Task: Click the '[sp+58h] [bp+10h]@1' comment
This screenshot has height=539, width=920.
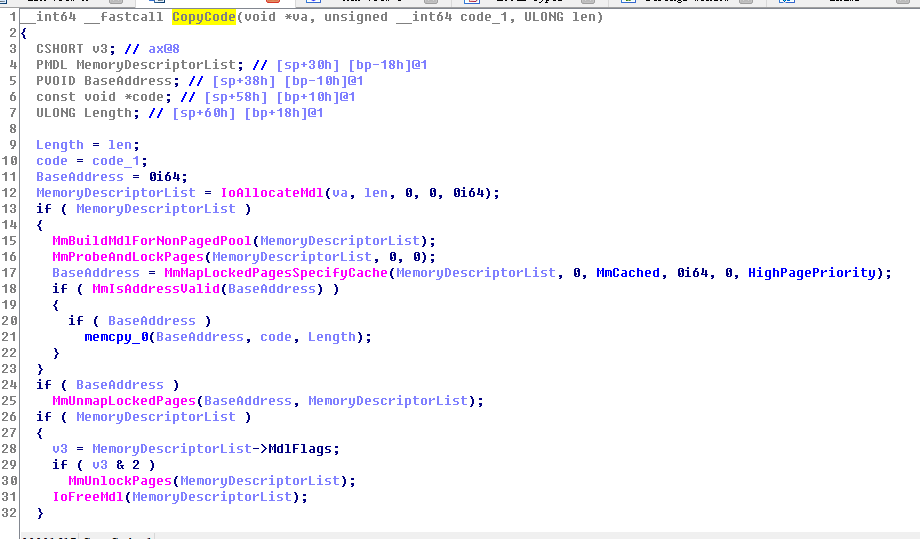Action: [279, 97]
